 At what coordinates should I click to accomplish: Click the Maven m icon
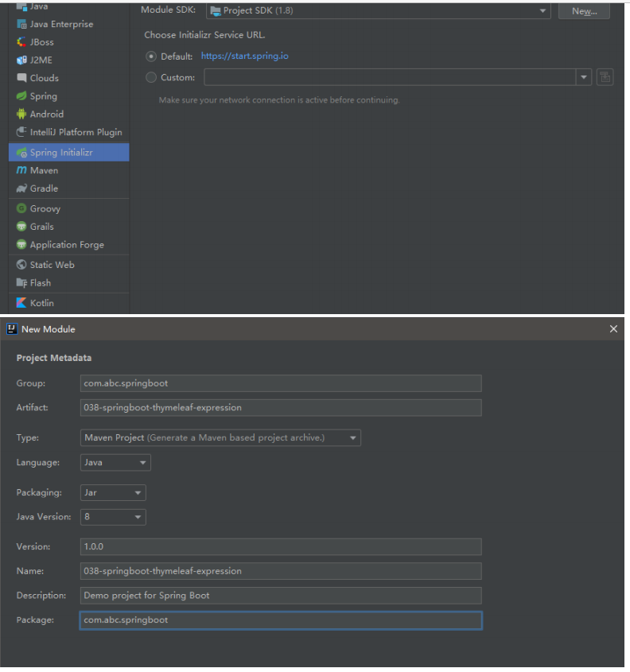click(21, 170)
